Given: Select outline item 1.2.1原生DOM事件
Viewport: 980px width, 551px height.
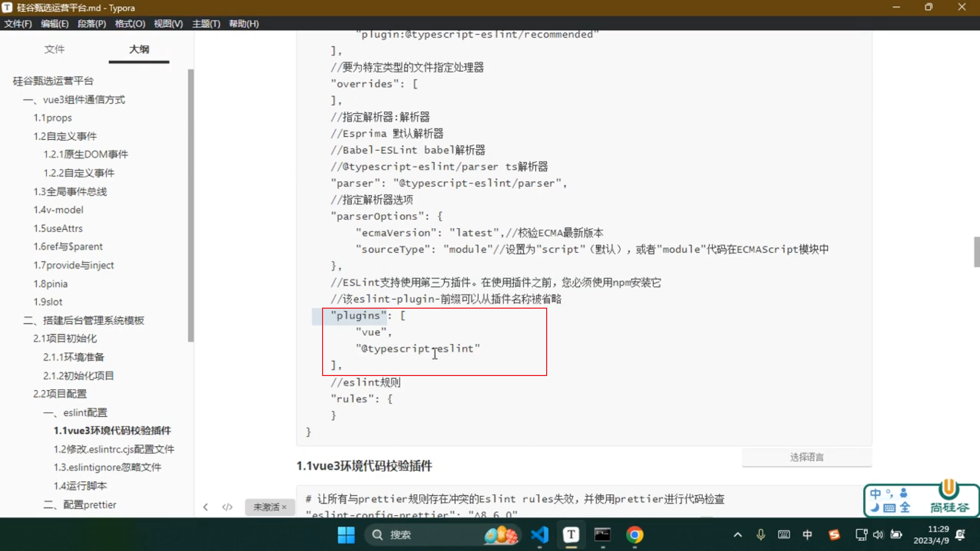Looking at the screenshot, I should (x=86, y=154).
